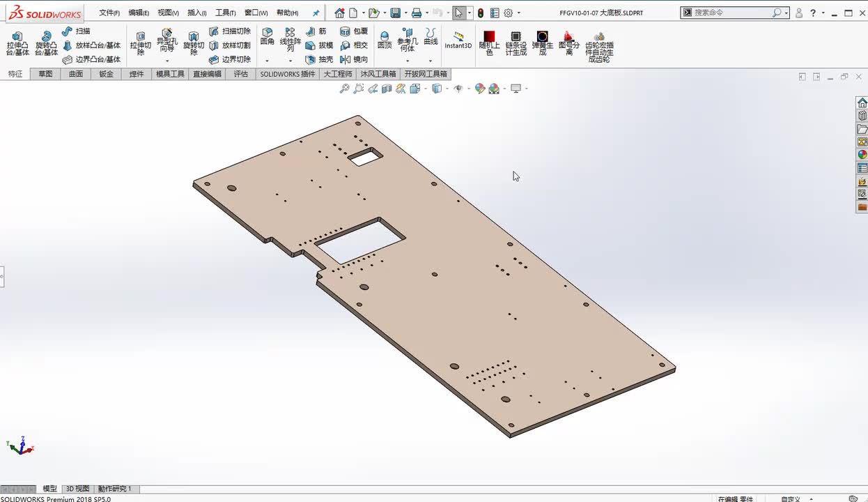Toggle the select cursor tool
Viewport: 868px width, 502px height.
coord(458,13)
